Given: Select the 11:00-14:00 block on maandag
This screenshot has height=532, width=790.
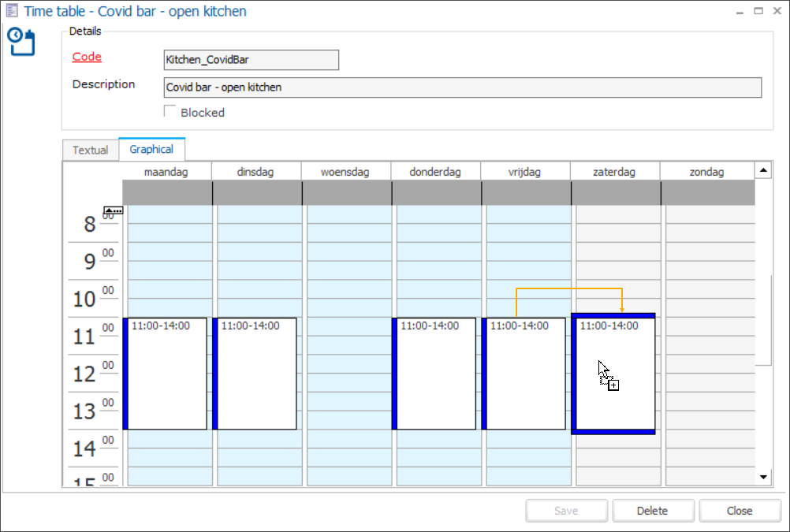Looking at the screenshot, I should click(166, 374).
